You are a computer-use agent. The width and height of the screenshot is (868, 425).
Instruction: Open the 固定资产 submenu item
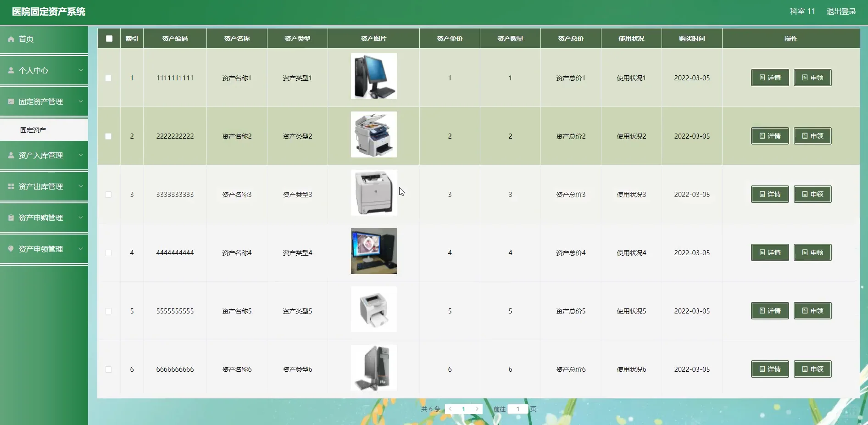click(44, 130)
